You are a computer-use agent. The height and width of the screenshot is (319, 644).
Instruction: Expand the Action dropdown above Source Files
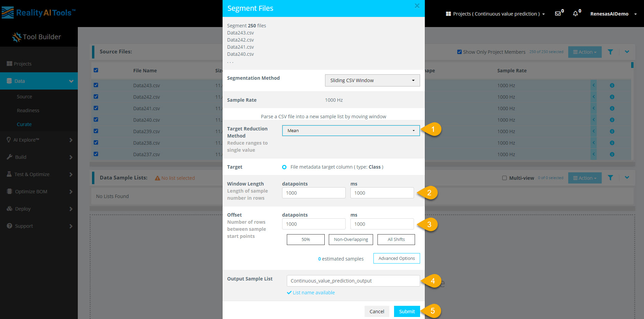coord(584,52)
